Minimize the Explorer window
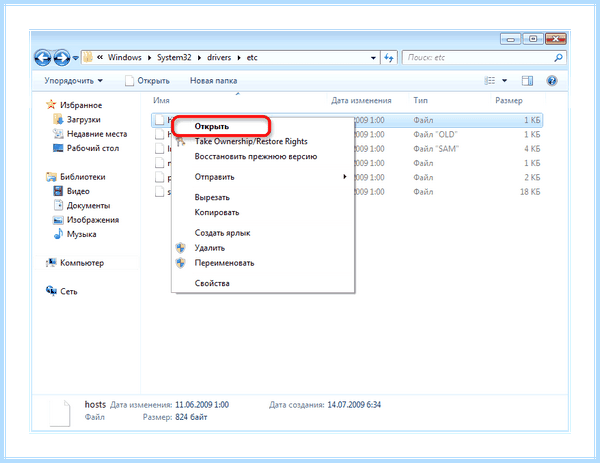This screenshot has width=600, height=463. coord(510,39)
